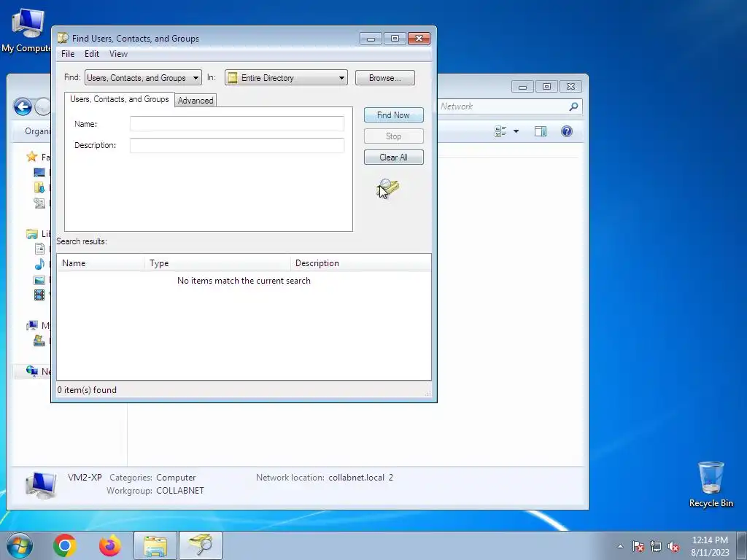Switch to Windows Explorer taskbar button
747x560 pixels.
tap(155, 545)
